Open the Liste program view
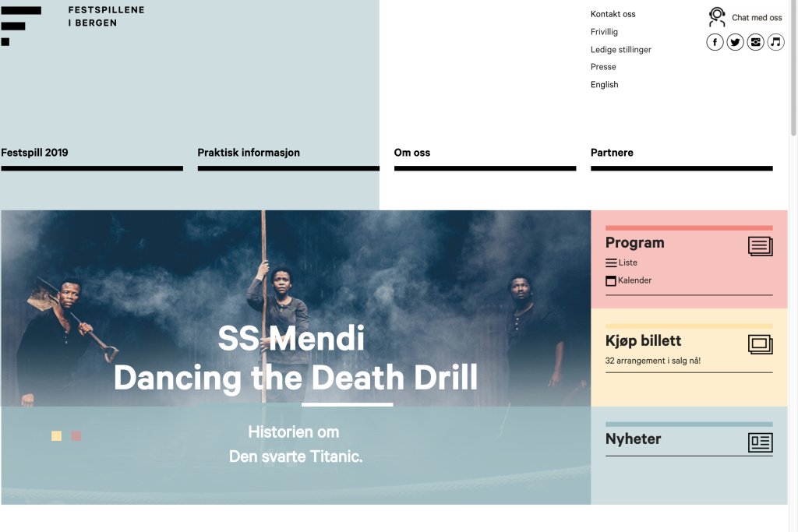 click(622, 263)
